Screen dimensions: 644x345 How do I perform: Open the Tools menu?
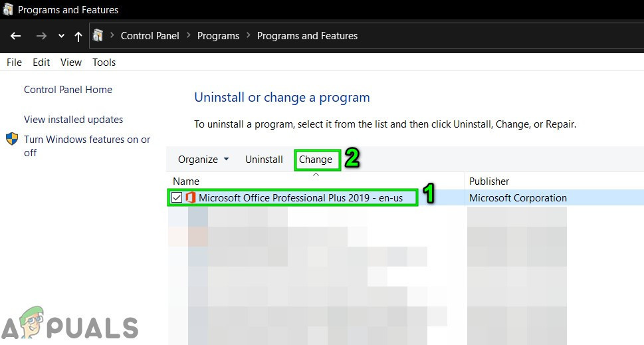point(104,62)
